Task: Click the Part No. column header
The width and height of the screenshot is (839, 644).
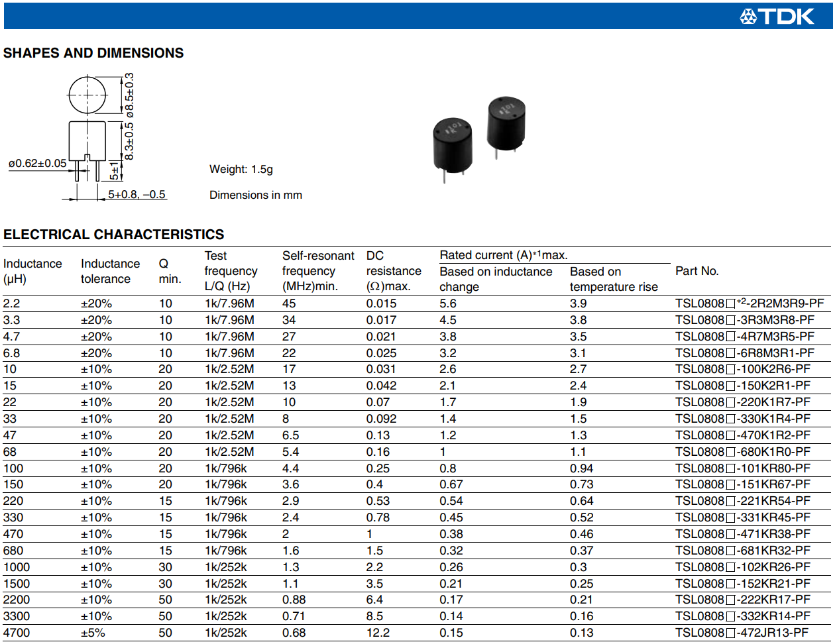Action: (x=697, y=271)
